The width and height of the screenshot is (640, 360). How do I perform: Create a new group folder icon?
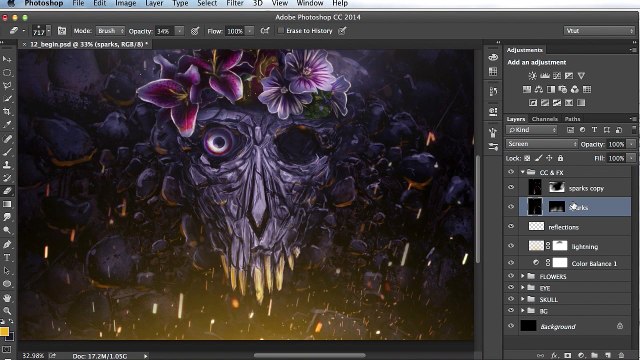click(594, 356)
